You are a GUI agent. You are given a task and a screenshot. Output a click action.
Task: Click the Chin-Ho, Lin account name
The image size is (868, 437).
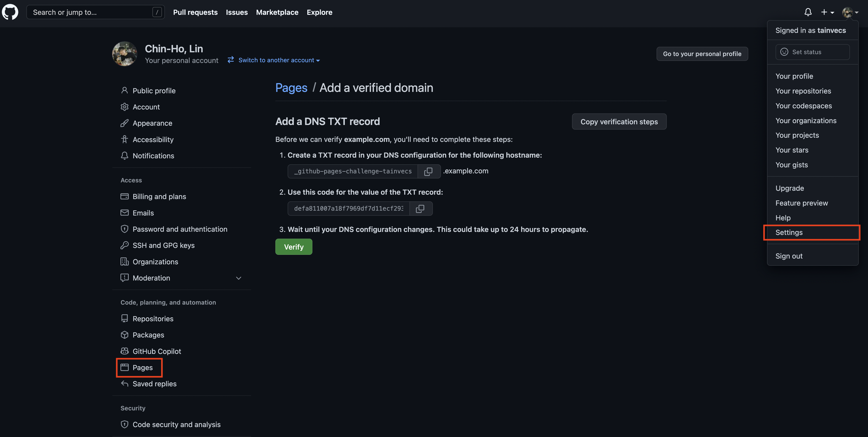tap(174, 49)
